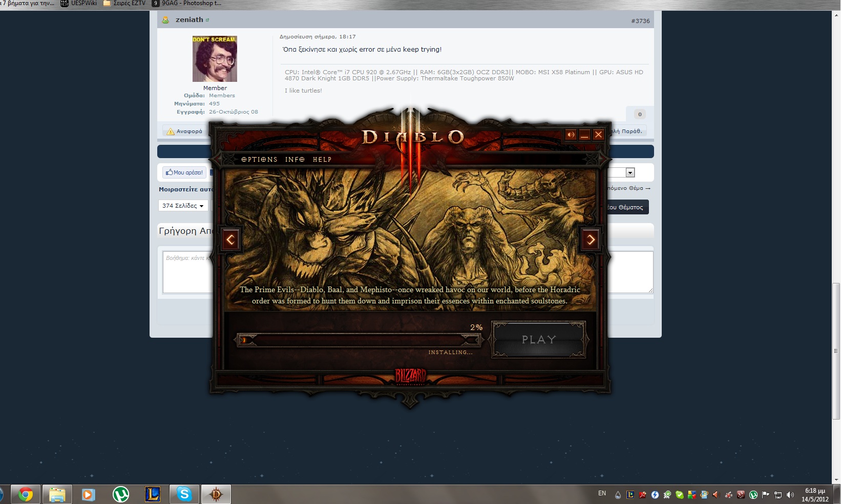Click zeniath's avatar picture
Image resolution: width=841 pixels, height=504 pixels.
[215, 59]
